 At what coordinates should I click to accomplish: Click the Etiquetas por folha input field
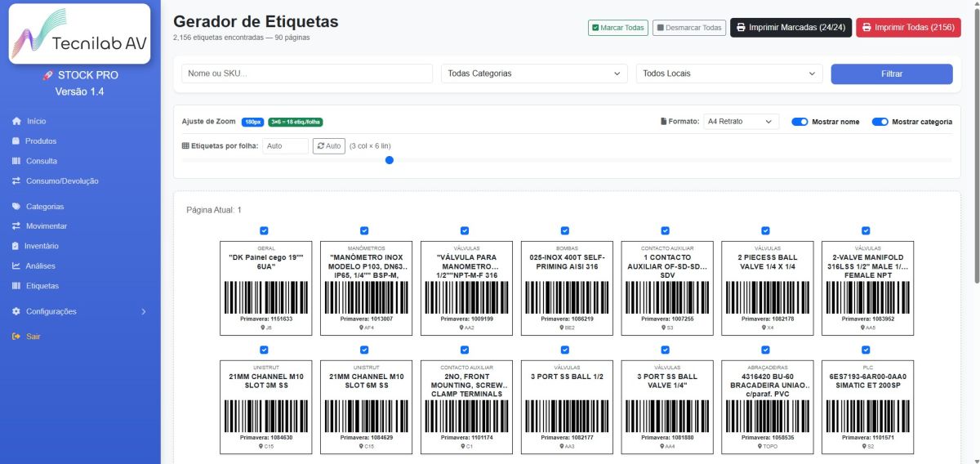pos(285,146)
